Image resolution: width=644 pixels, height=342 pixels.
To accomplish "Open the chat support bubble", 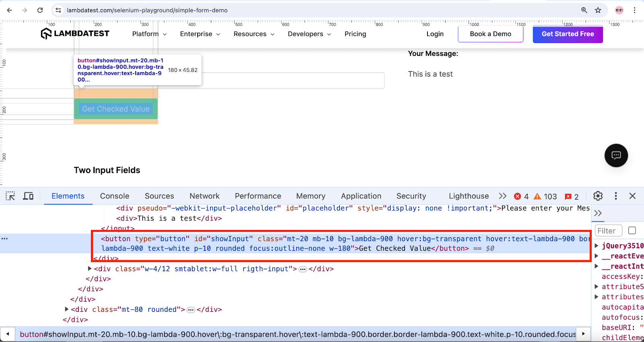I will pyautogui.click(x=616, y=155).
